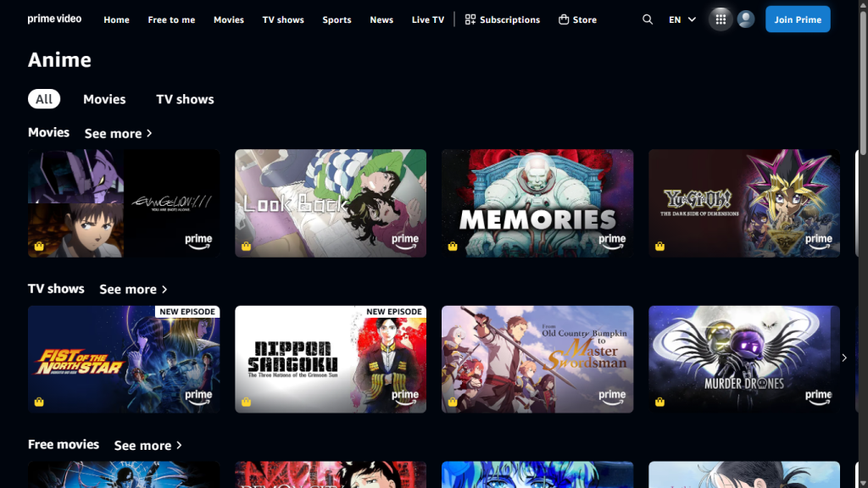Open Movies in the top navigation
This screenshot has height=488, width=868.
(229, 19)
